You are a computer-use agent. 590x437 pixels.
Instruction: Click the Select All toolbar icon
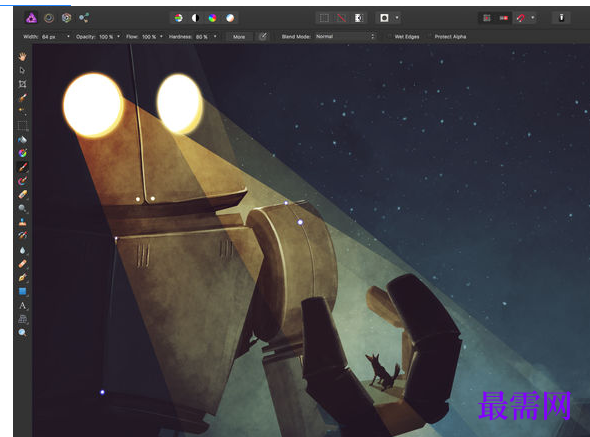(324, 18)
